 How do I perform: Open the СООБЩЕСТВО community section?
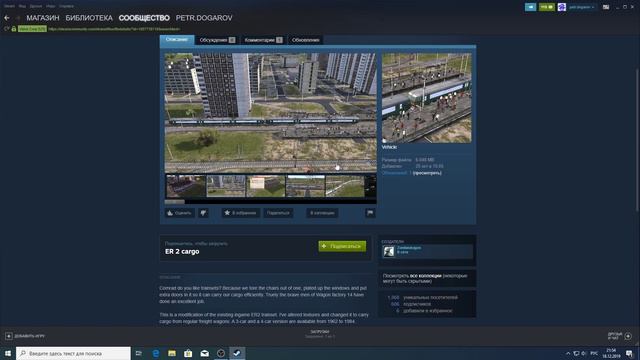144,18
